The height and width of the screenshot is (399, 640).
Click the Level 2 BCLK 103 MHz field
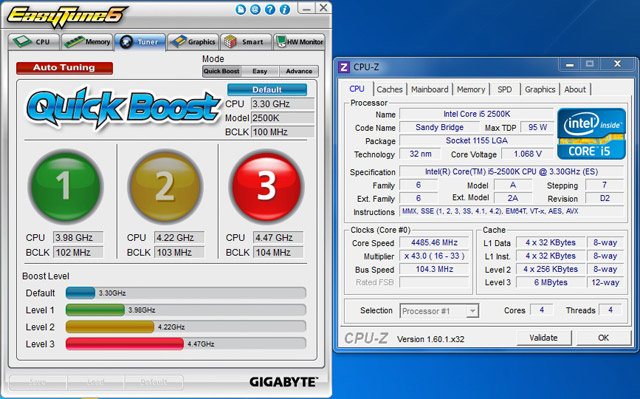(x=179, y=253)
